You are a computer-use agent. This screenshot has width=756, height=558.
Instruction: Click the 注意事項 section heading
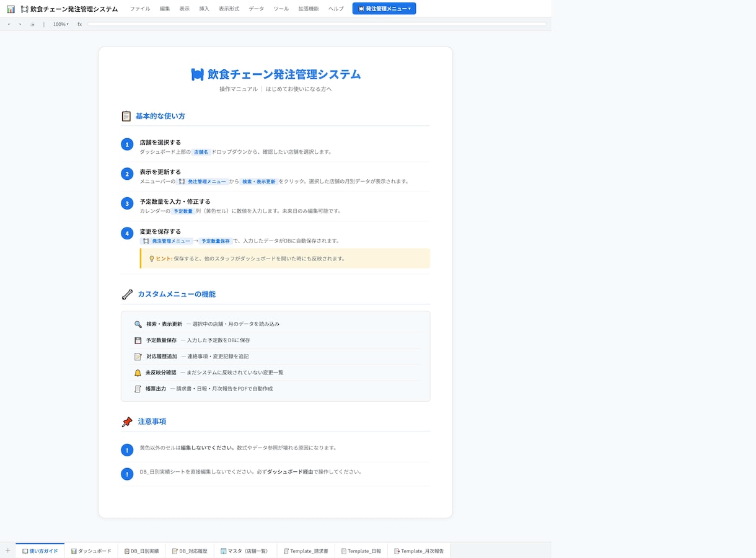pos(152,422)
